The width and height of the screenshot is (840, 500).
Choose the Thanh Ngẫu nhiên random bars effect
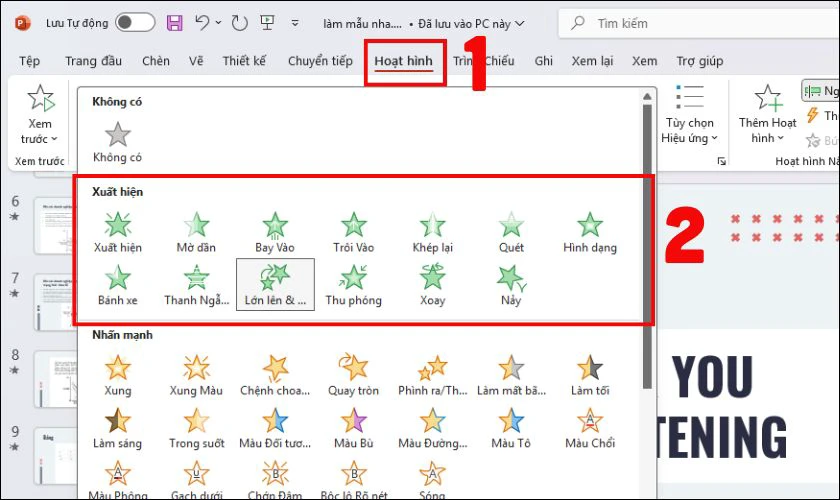(x=196, y=285)
